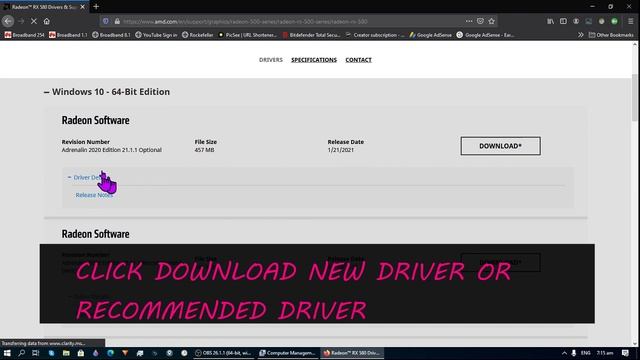The image size is (640, 360).
Task: Open tracking protection shield in address bar
Action: click(x=106, y=21)
